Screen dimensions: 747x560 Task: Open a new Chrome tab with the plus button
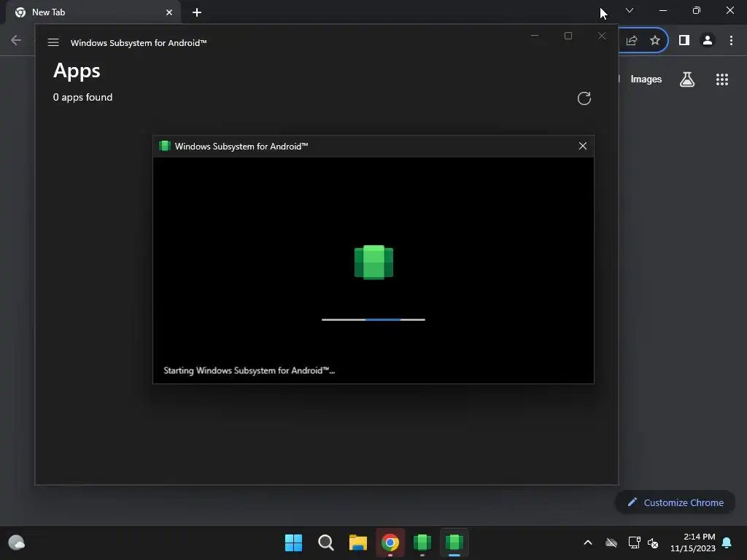pos(197,12)
